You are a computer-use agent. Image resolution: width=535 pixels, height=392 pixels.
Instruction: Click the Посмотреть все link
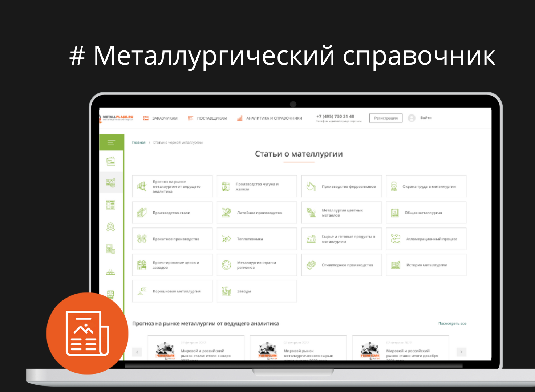[452, 323]
